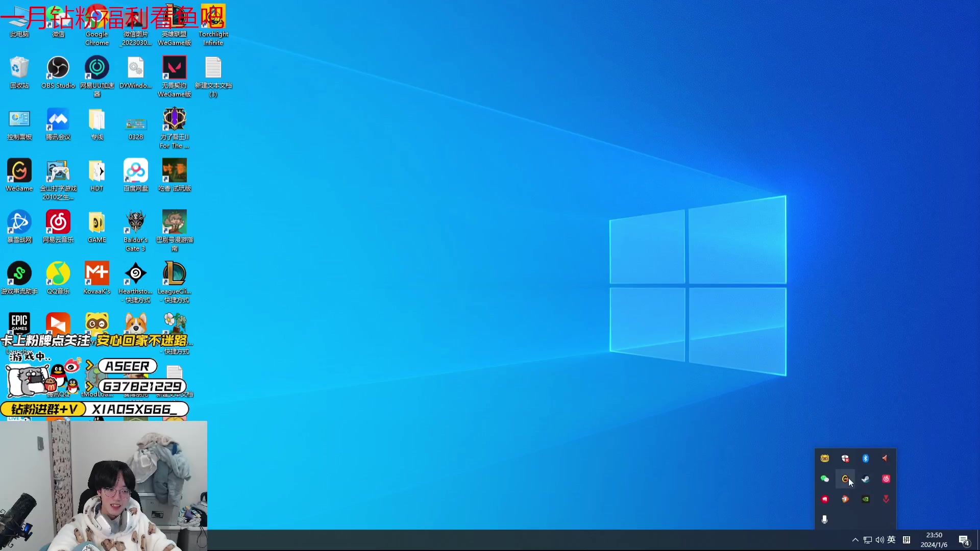980x551 pixels.
Task: Select the 为了吾王II For The King icon
Action: coord(175,128)
